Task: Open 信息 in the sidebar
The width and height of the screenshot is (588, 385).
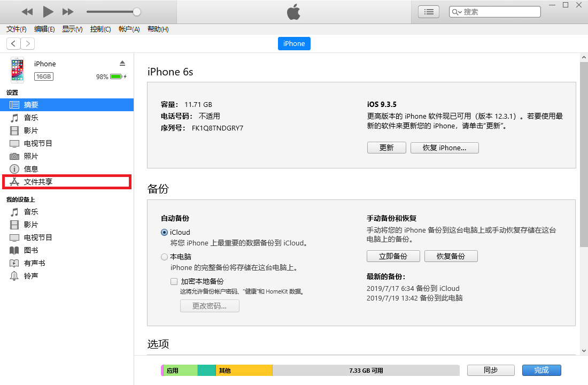Action: point(67,169)
